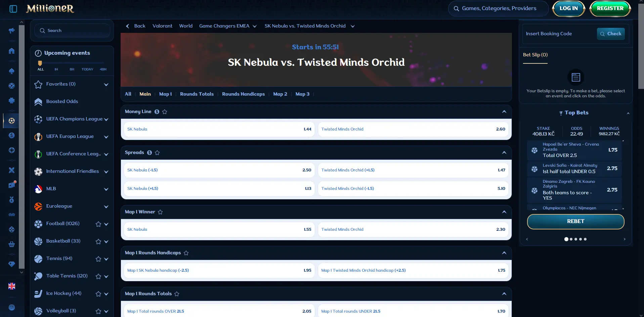Toggle the sidebar collapse icon near the logo
This screenshot has width=644, height=317.
tap(13, 9)
